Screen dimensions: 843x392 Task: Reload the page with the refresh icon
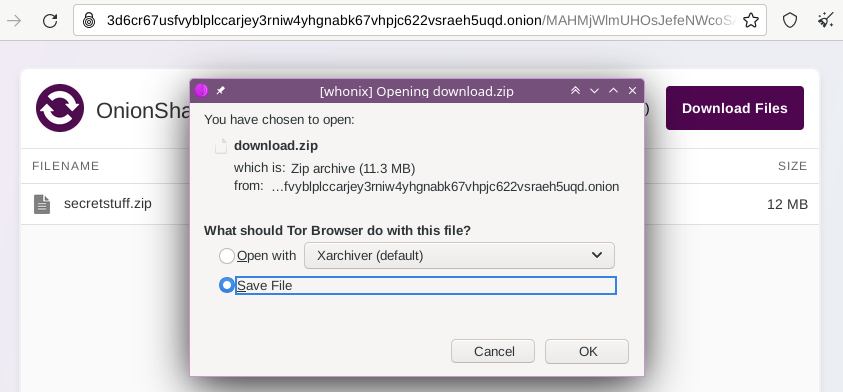(x=50, y=20)
